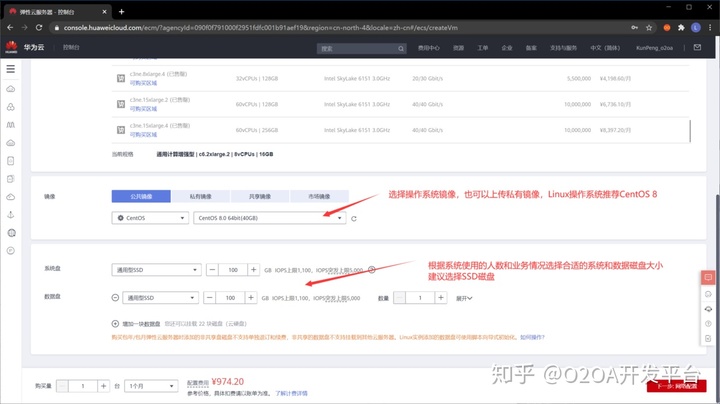Viewport: 720px width, 404px height.
Task: Click the system disk size input showing 100
Action: (233, 270)
